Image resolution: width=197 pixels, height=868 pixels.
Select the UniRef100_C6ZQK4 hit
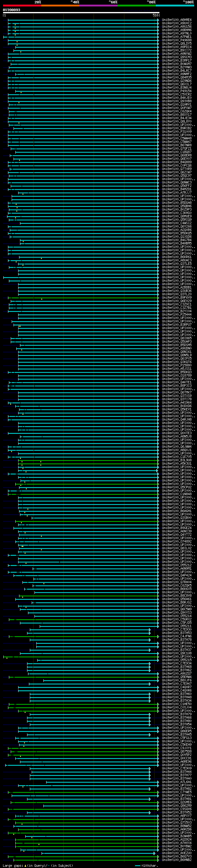[x=177, y=111]
